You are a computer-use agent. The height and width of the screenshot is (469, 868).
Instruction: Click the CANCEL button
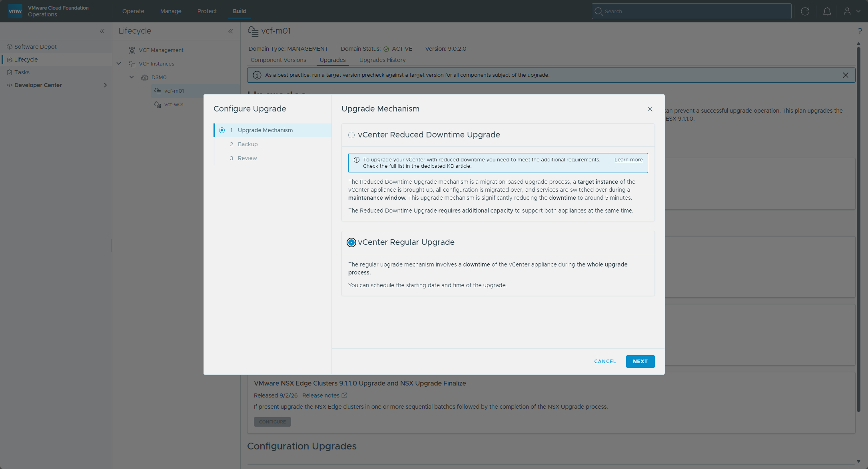click(605, 362)
